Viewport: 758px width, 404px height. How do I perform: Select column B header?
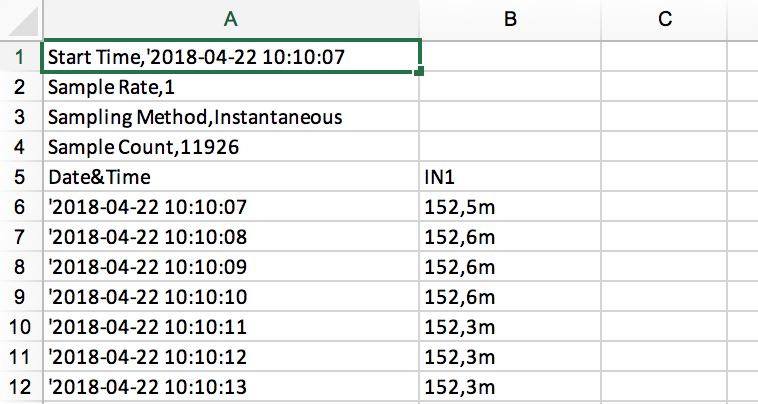click(509, 18)
